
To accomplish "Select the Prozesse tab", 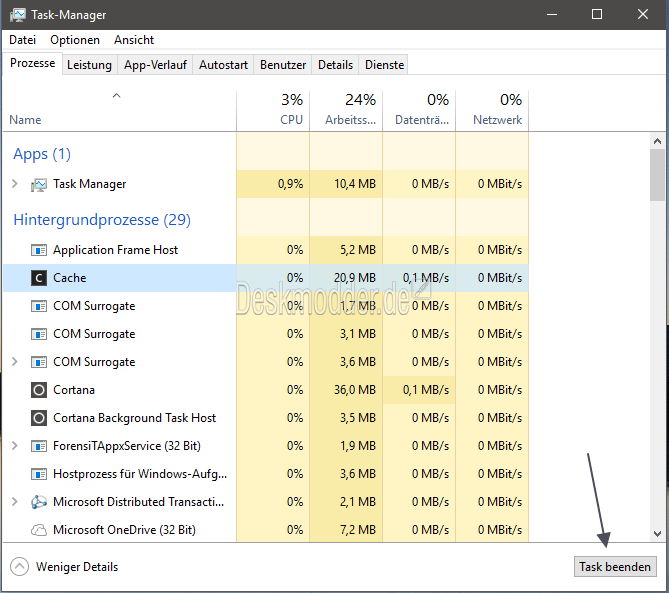I will (x=32, y=63).
